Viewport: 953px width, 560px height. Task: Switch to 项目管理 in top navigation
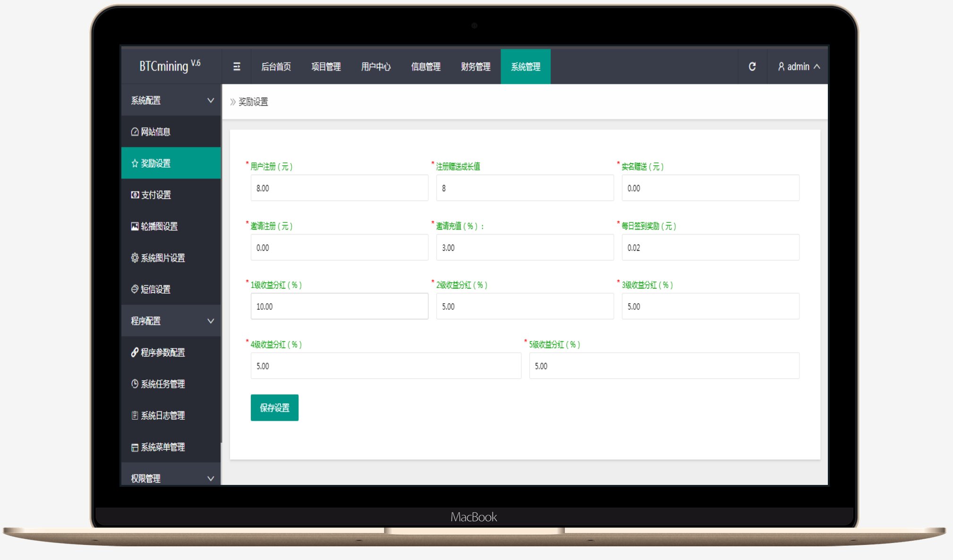[x=326, y=67]
